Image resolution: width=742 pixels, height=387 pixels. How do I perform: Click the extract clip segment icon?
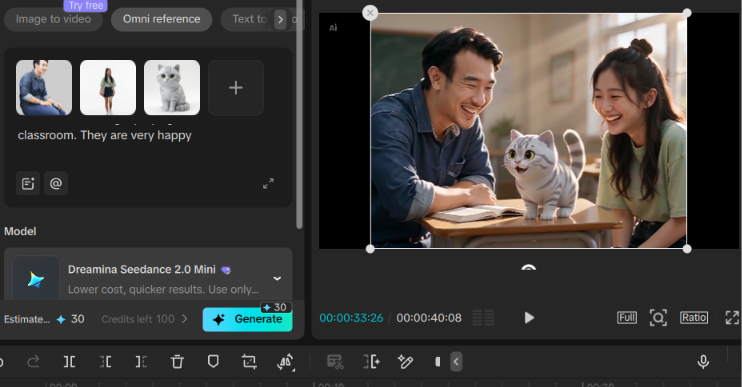click(372, 362)
